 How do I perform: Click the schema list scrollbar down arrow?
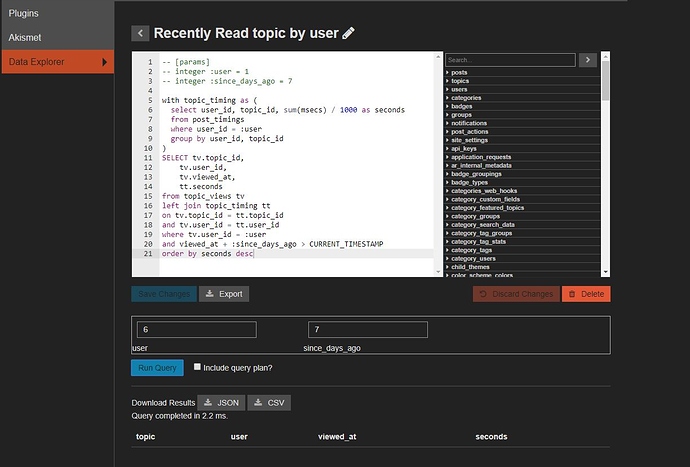pyautogui.click(x=606, y=272)
